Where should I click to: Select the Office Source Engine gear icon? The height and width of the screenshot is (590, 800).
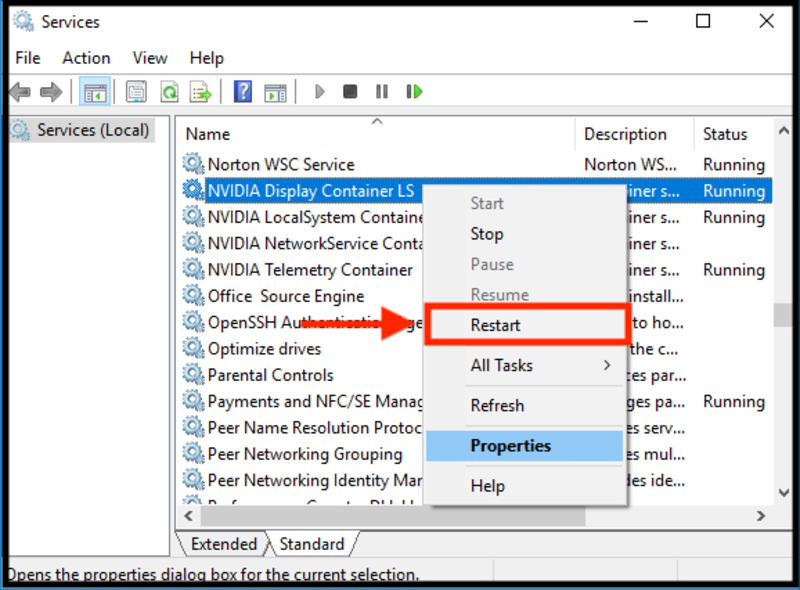[193, 296]
